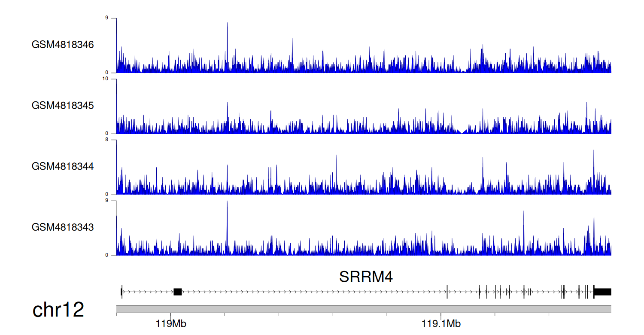Click the GSM4818346 track label
This screenshot has height=335, width=644.
point(63,45)
